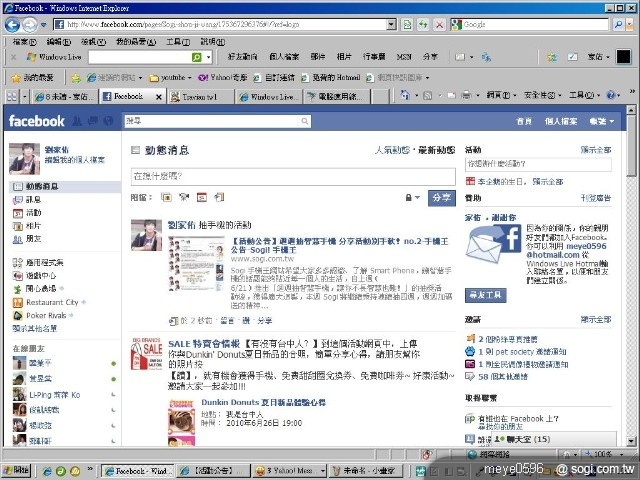Open Li-Ping Ko in online friends
Screen dimensions: 640x480
(54, 395)
